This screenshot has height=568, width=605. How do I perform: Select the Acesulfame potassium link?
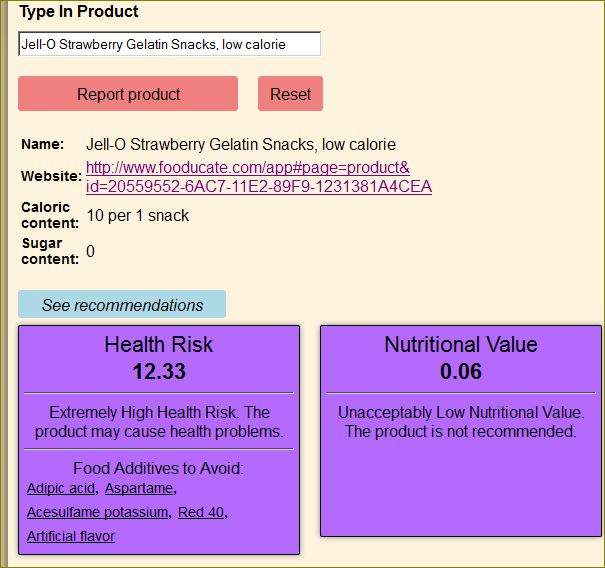97,512
